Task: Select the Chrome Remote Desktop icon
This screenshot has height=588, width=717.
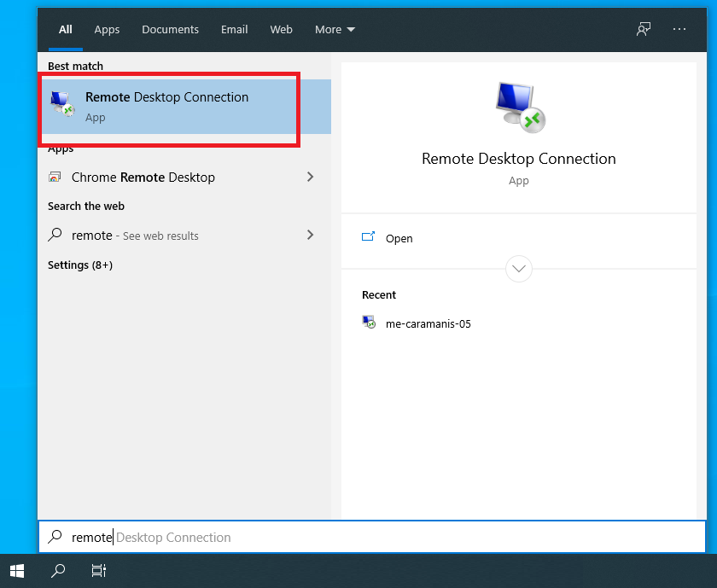Action: click(57, 177)
